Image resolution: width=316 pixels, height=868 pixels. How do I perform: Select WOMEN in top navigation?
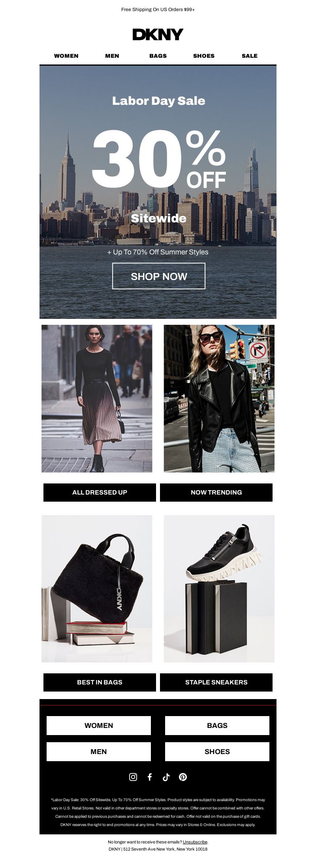66,56
